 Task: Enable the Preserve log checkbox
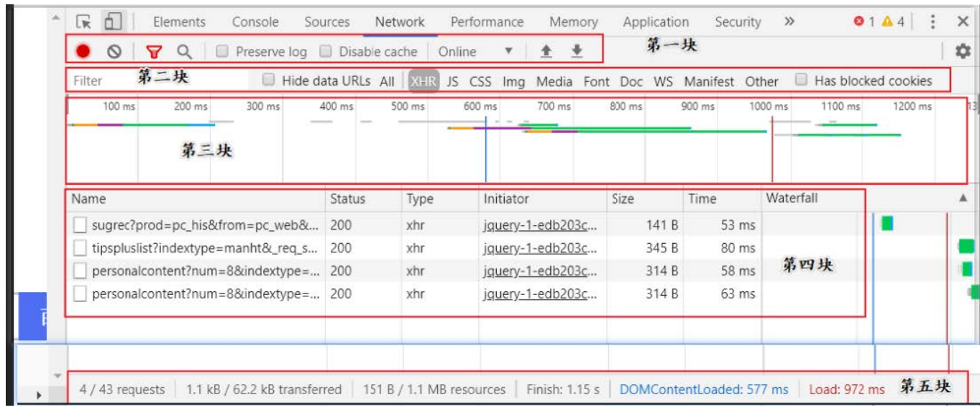(223, 51)
